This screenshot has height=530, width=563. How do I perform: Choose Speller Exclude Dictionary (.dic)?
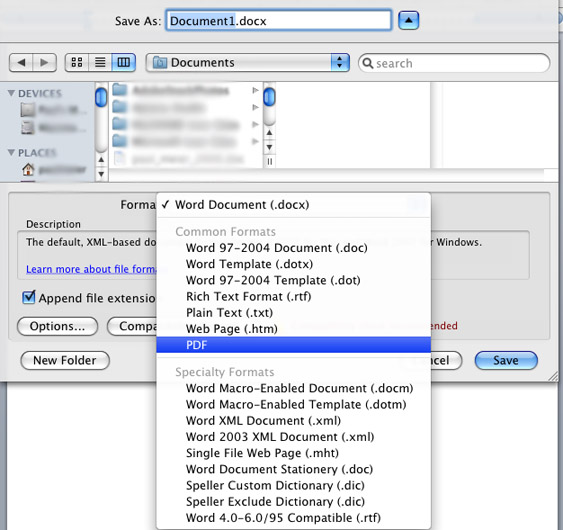(293, 501)
